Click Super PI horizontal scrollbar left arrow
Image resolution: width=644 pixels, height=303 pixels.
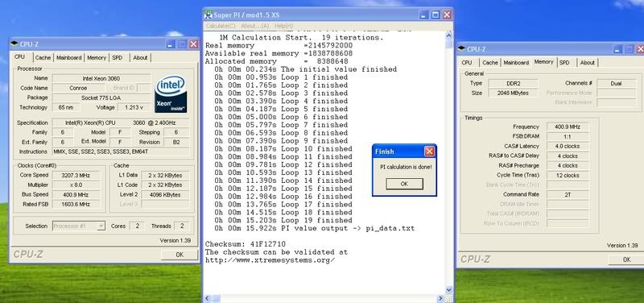tap(208, 299)
